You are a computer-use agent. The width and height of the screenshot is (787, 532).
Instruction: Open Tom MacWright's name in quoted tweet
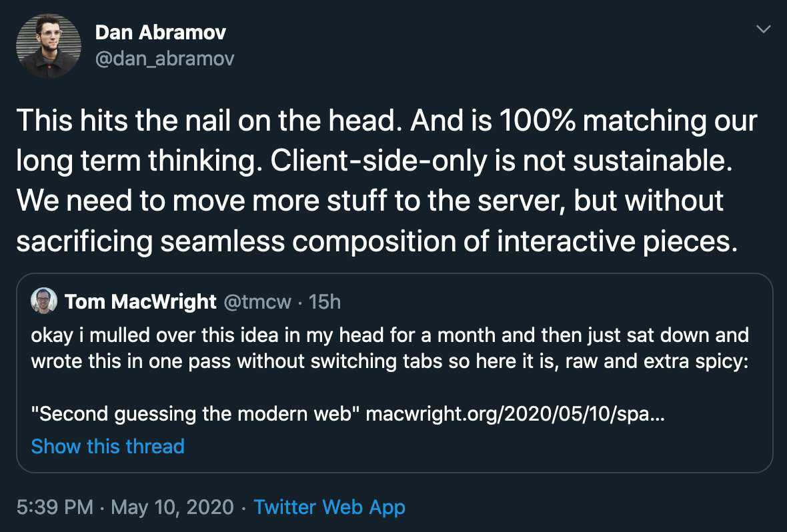[x=141, y=302]
